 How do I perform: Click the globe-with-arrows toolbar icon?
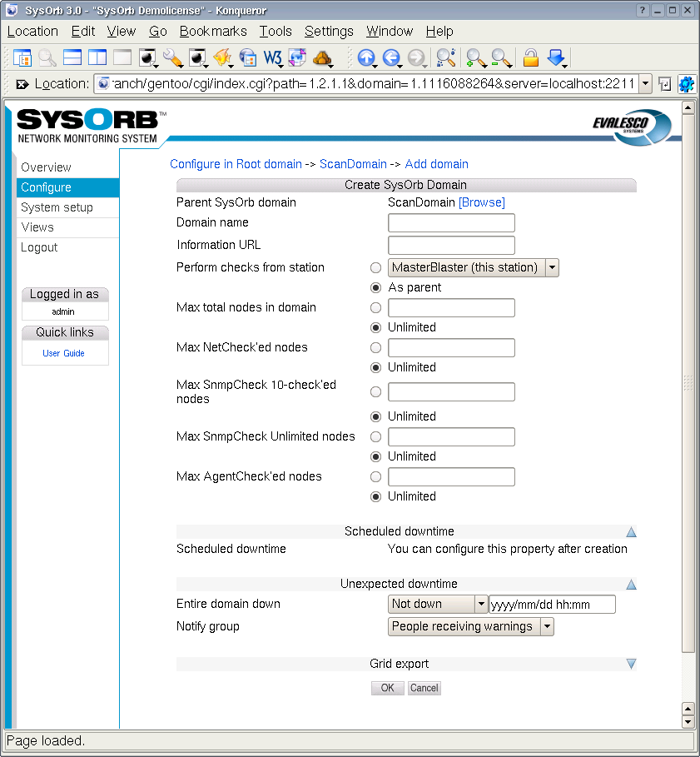pos(297,58)
